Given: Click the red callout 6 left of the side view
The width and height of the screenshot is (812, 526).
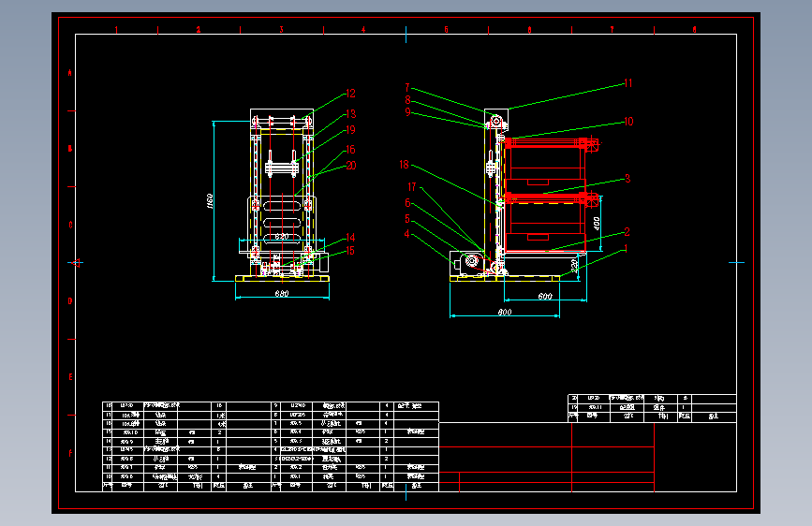Looking at the screenshot, I should [407, 203].
